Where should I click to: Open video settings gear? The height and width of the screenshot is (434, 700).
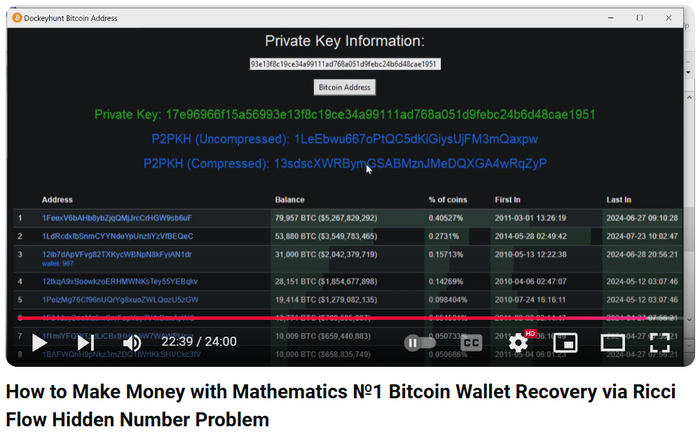point(518,342)
